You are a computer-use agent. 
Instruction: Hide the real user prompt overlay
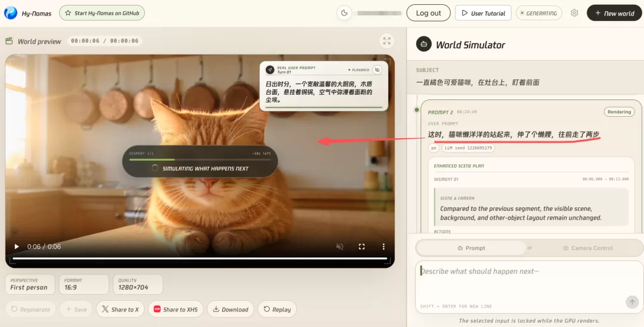tap(377, 70)
